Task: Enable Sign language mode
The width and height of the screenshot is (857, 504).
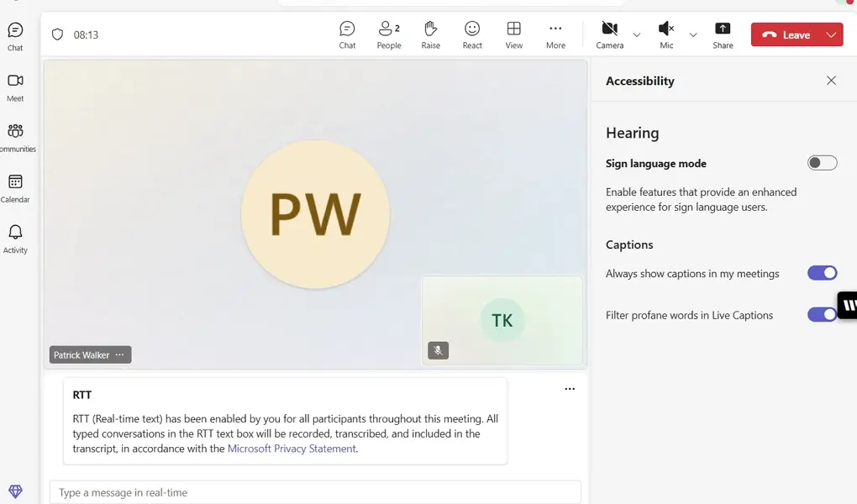Action: (822, 163)
